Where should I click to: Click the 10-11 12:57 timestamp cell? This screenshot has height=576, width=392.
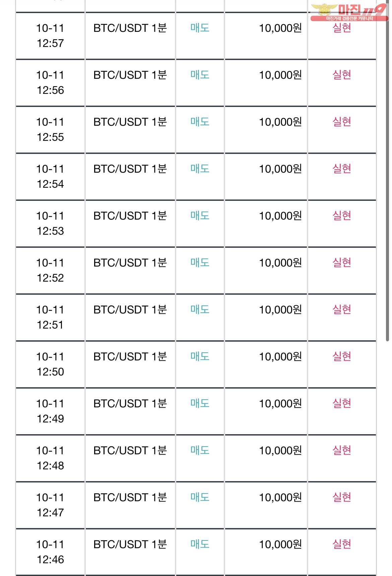50,36
